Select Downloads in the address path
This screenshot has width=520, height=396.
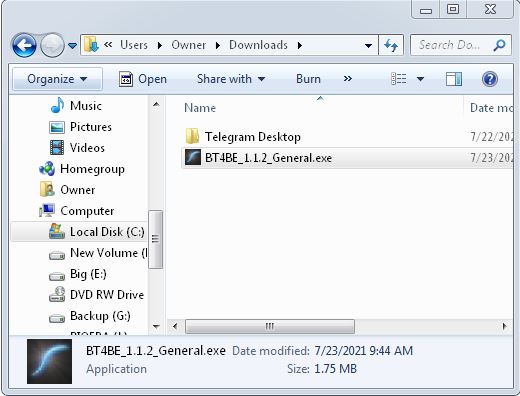[258, 45]
